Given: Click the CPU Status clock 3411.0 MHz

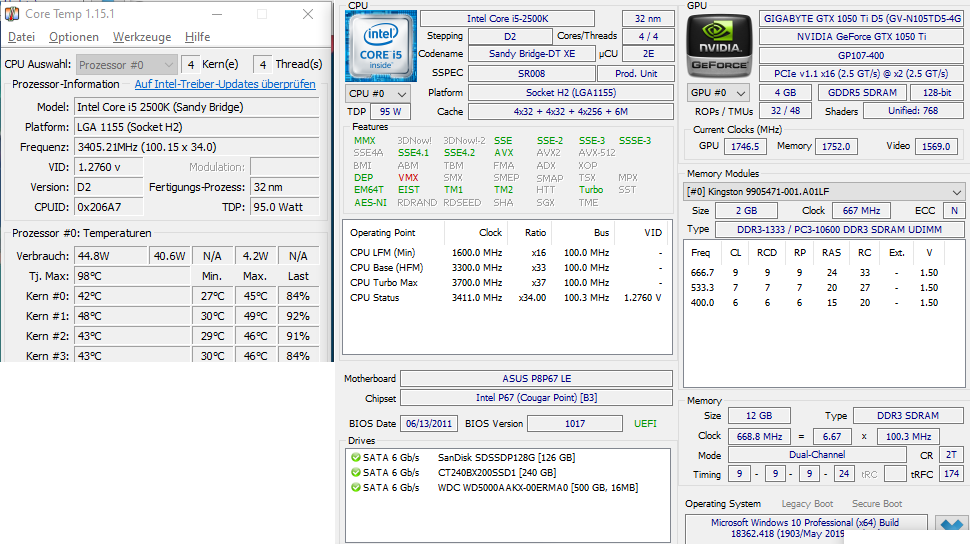Looking at the screenshot, I should pyautogui.click(x=476, y=298).
